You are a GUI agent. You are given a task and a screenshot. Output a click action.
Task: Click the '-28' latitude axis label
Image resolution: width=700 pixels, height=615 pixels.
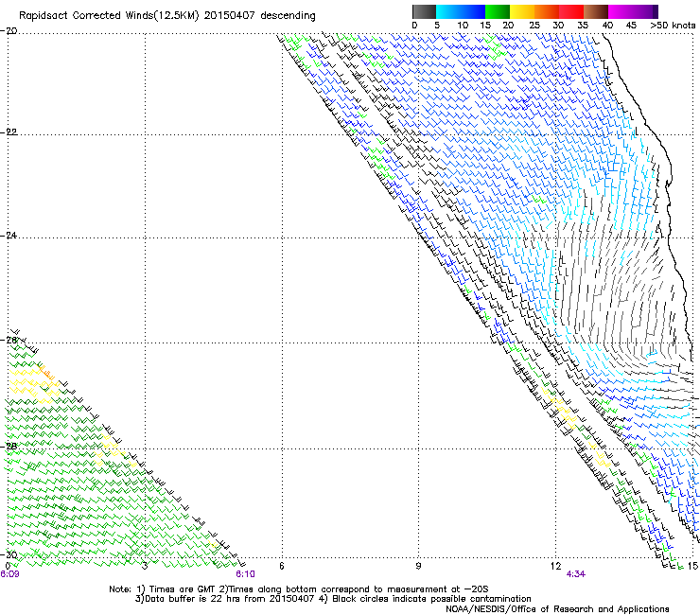(x=9, y=447)
